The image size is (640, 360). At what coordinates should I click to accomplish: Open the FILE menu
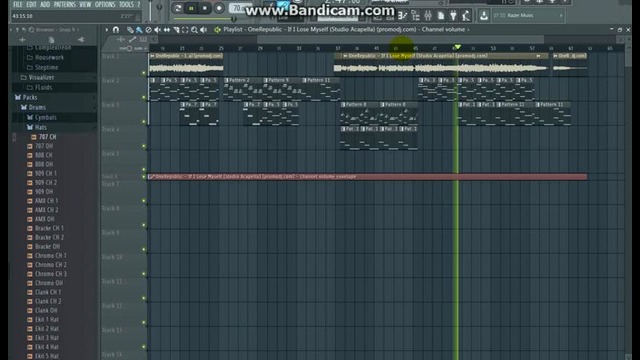coord(18,4)
